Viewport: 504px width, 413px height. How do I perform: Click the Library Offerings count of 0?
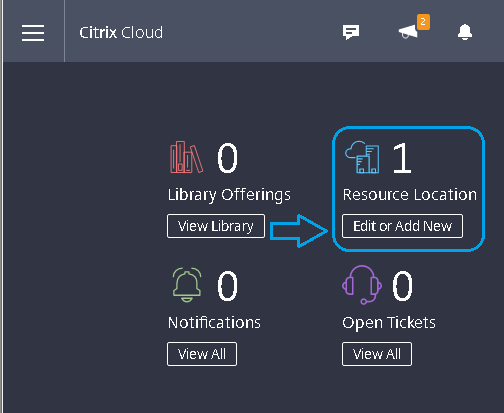point(227,158)
